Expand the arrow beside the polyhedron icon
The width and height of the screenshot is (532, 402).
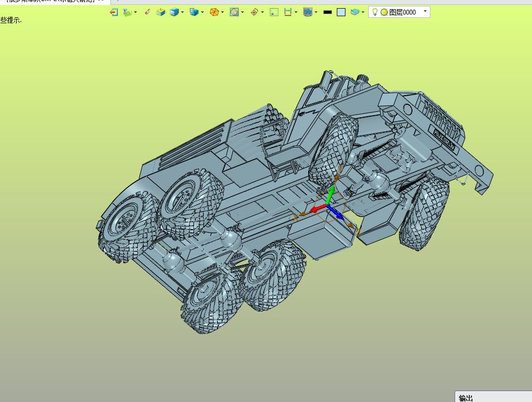[223, 12]
